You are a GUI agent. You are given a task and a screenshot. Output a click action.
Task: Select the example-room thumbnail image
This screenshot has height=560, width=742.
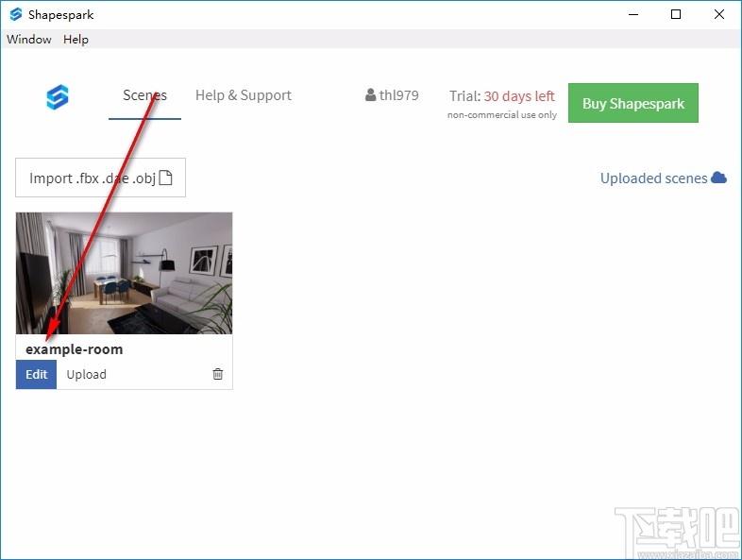click(124, 273)
